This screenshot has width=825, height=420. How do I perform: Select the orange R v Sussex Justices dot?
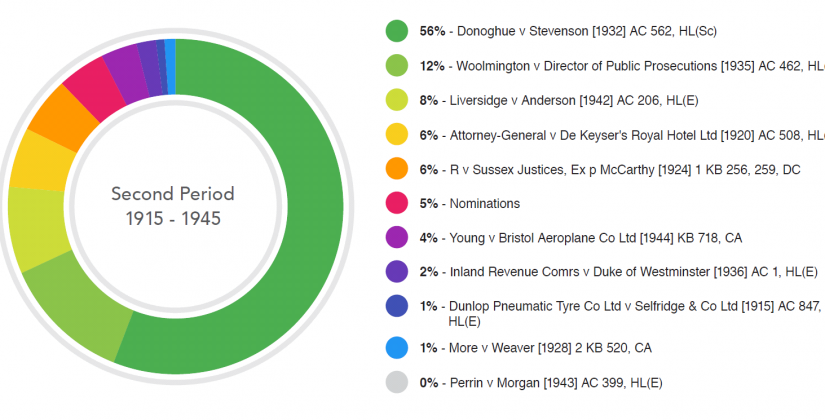point(397,169)
